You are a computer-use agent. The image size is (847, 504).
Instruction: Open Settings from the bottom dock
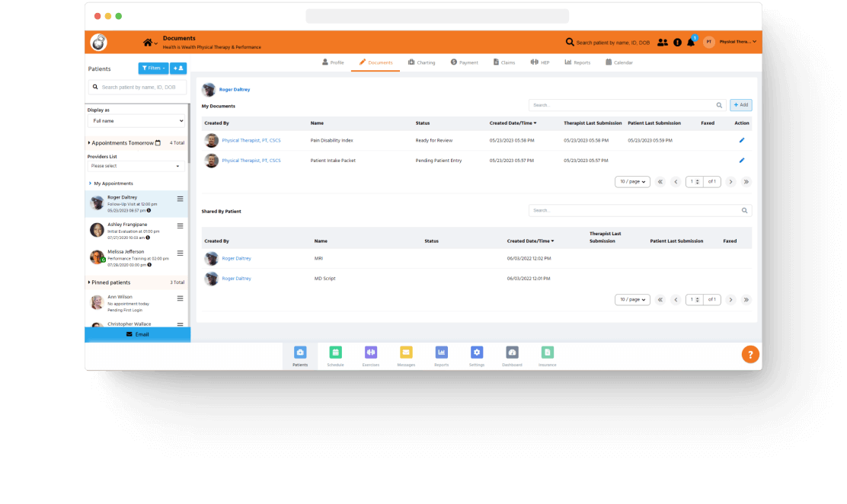point(477,352)
